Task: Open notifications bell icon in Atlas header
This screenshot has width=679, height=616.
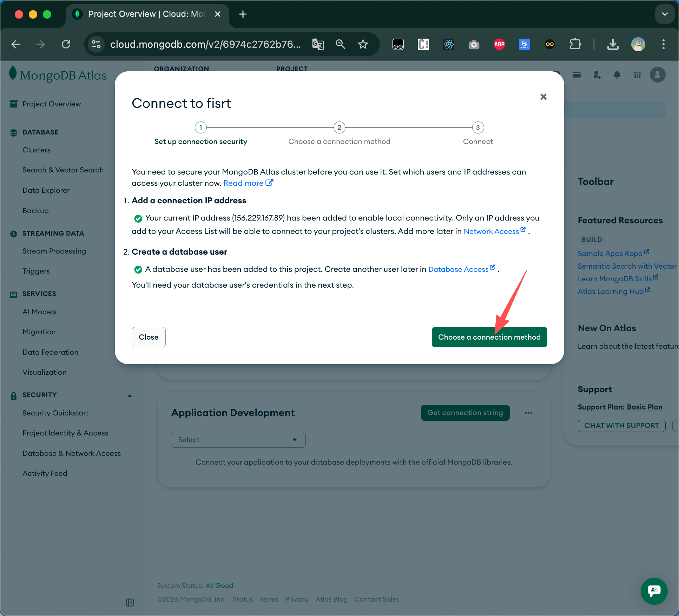Action: tap(617, 75)
